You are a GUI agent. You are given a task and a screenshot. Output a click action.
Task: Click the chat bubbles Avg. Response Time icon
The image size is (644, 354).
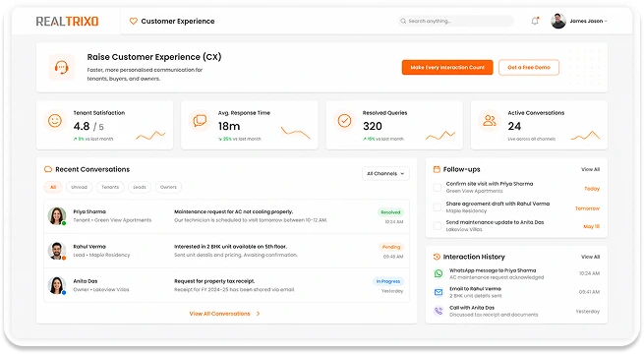click(x=200, y=120)
